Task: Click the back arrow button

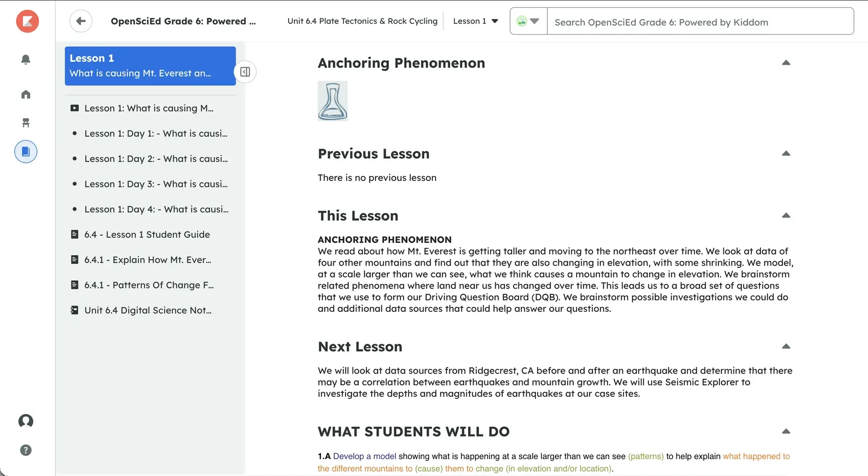Action: 81,21
